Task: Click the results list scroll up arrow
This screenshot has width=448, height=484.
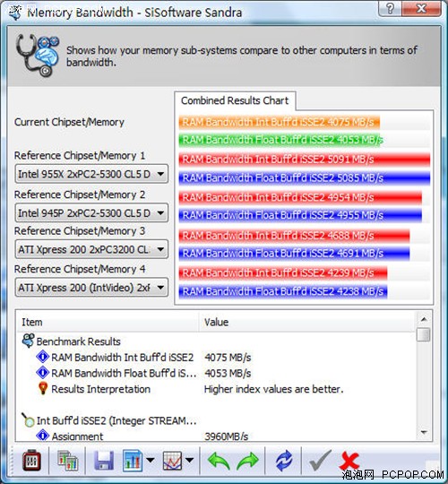Action: pyautogui.click(x=424, y=319)
